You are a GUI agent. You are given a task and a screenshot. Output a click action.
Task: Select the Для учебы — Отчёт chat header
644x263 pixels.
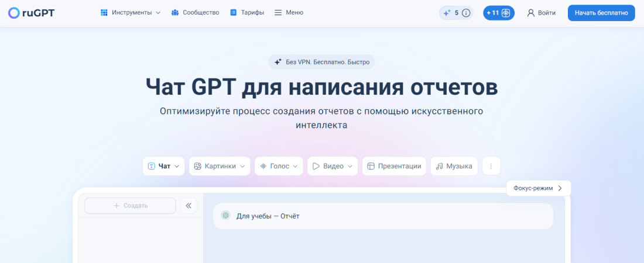(x=383, y=216)
